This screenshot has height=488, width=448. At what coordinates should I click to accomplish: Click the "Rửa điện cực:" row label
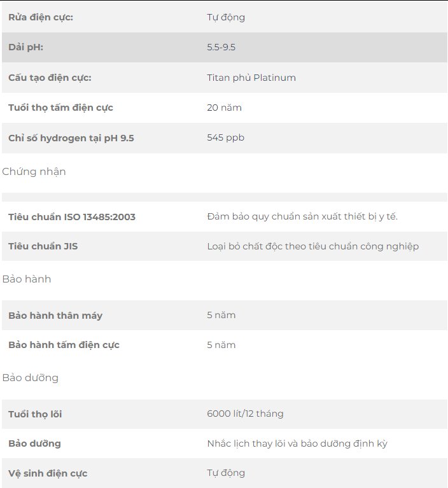41,17
